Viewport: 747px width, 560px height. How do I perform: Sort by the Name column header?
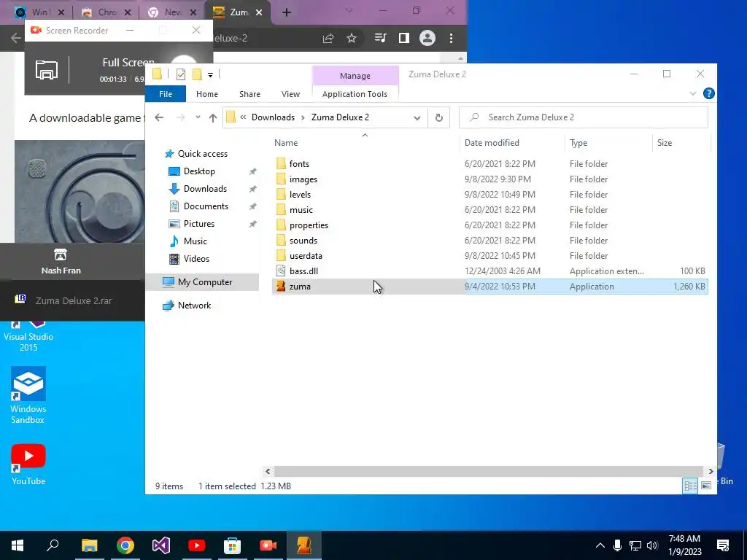click(x=365, y=142)
